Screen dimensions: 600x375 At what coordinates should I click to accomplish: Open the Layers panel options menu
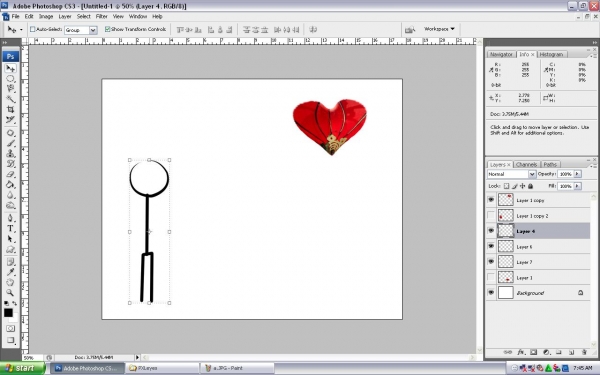tap(592, 166)
